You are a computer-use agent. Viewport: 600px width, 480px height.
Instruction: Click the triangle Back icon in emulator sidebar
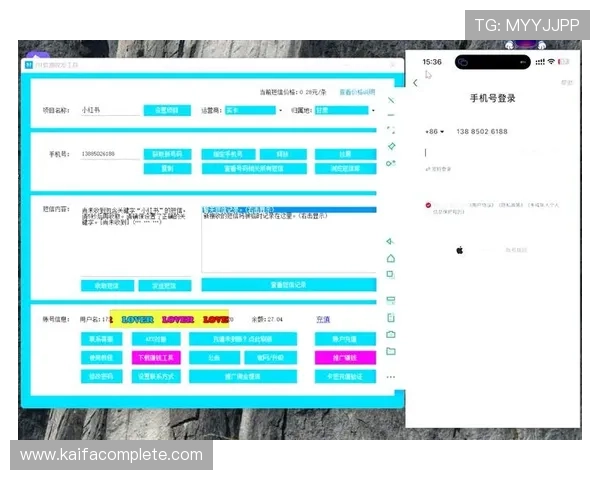point(391,241)
